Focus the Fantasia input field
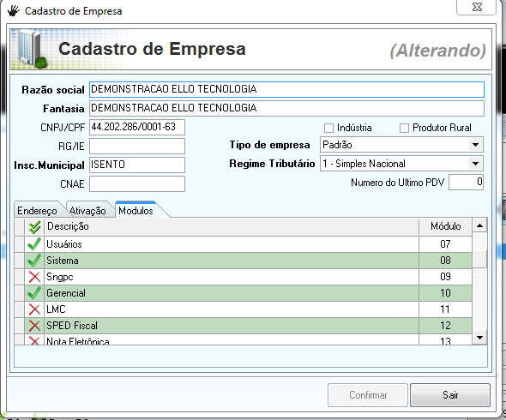Screen dimensions: 506x420 (286, 108)
